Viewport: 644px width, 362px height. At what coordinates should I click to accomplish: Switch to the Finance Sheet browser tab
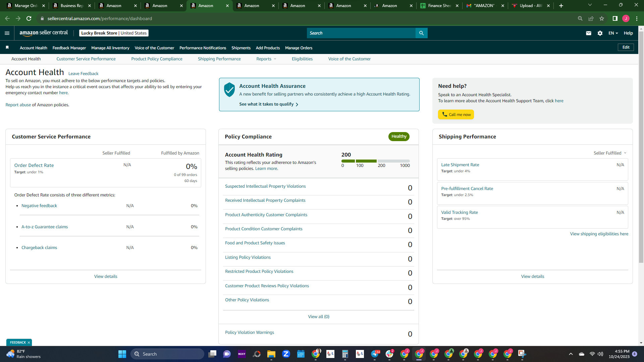pyautogui.click(x=439, y=6)
